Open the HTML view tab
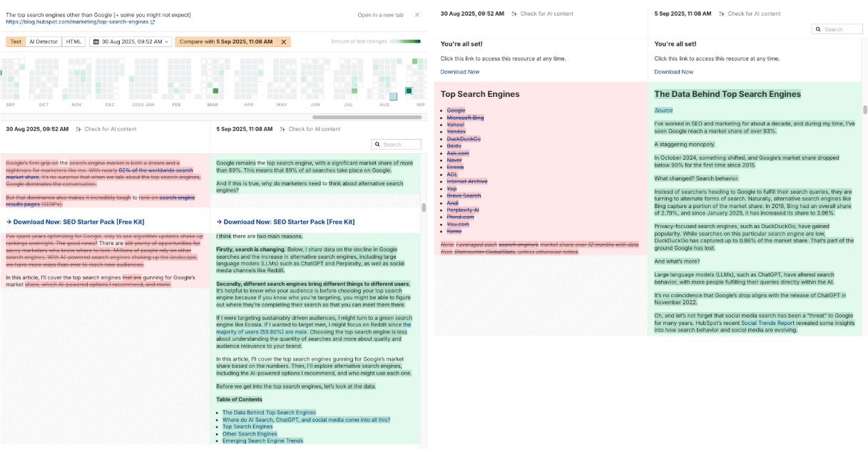This screenshot has height=449, width=868. point(73,41)
